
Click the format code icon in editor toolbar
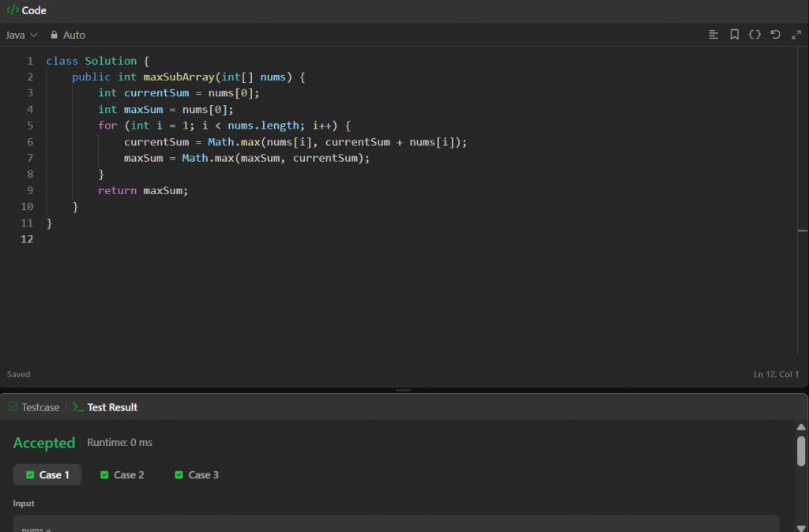coord(713,35)
